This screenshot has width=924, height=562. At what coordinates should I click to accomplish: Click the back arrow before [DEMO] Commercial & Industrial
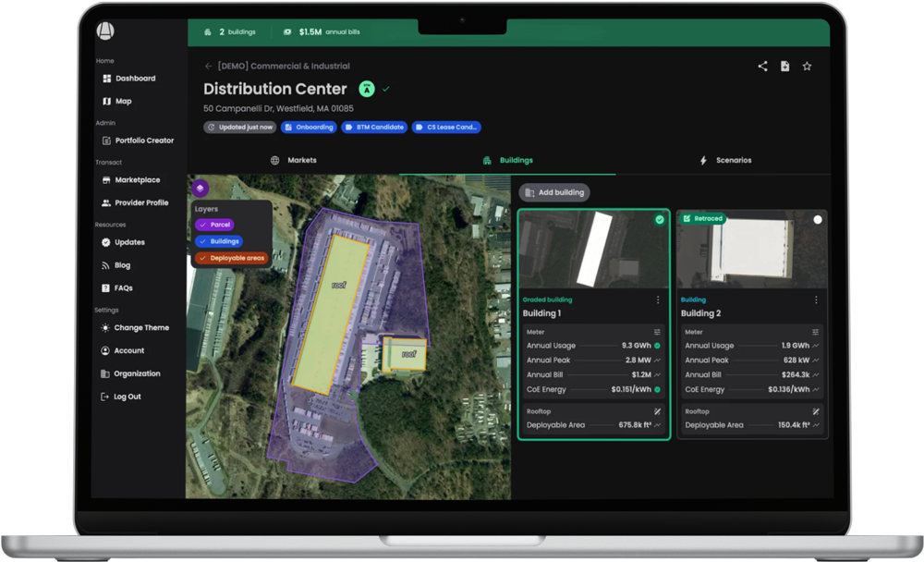click(x=208, y=66)
